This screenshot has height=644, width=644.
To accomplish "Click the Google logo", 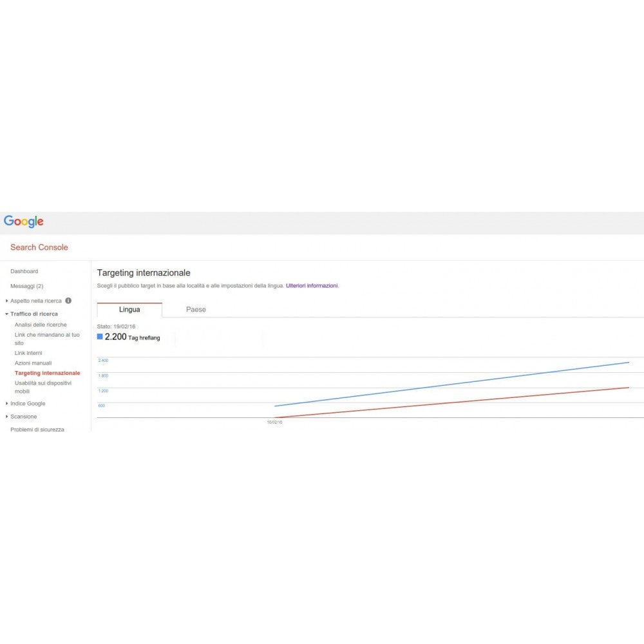I will click(x=23, y=222).
